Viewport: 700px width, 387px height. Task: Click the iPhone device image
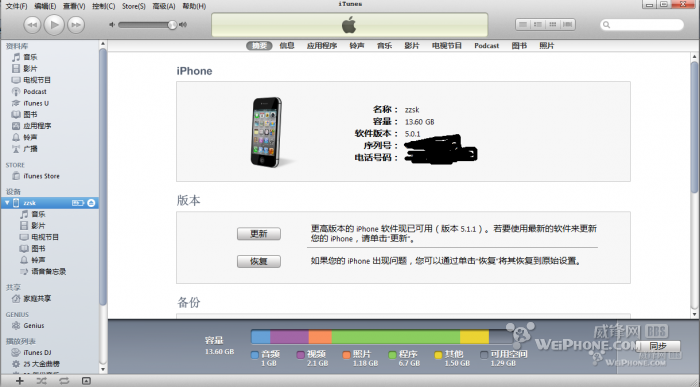click(267, 132)
